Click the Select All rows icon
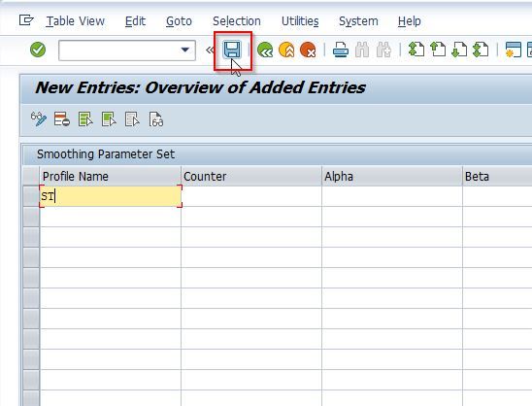Viewport: 532px width, 406px height. click(85, 119)
